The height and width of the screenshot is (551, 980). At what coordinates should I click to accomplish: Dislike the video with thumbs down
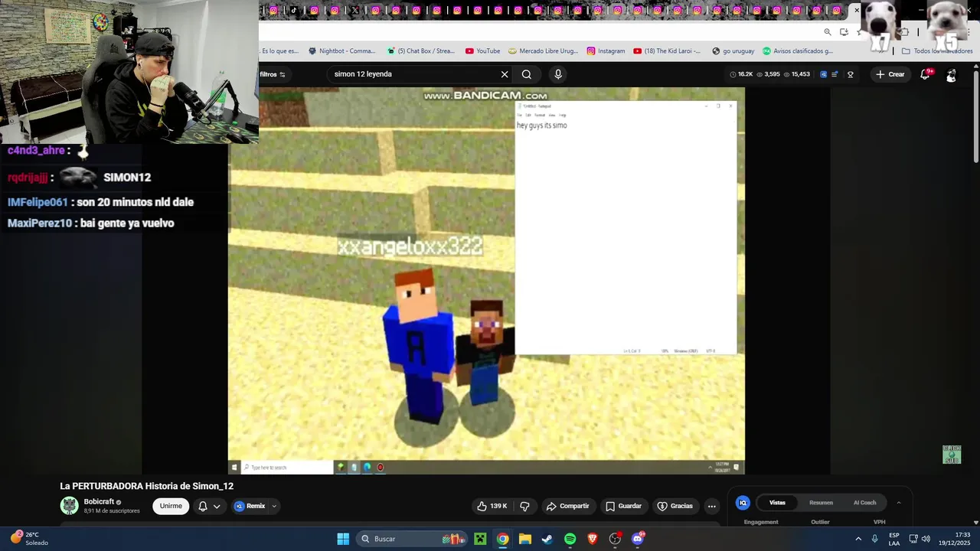coord(525,506)
